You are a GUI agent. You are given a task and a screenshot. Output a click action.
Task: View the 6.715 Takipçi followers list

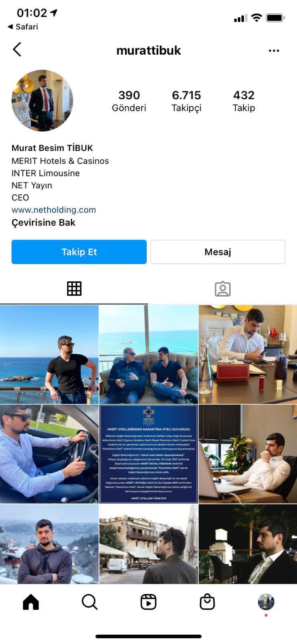[x=186, y=101]
